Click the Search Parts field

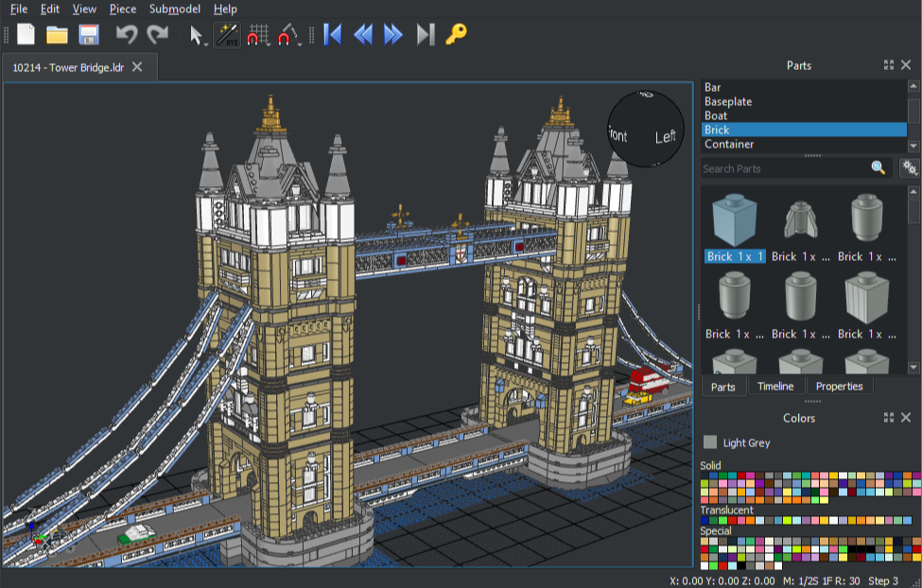coord(785,168)
